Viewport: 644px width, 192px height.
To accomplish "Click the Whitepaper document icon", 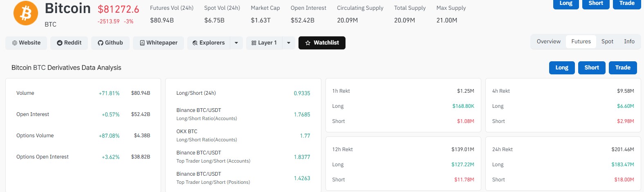I will [142, 43].
